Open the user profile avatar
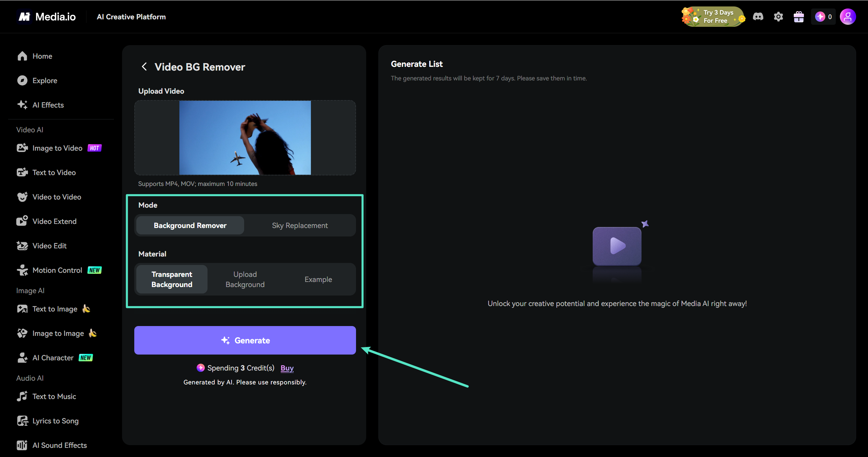868x457 pixels. coord(848,17)
